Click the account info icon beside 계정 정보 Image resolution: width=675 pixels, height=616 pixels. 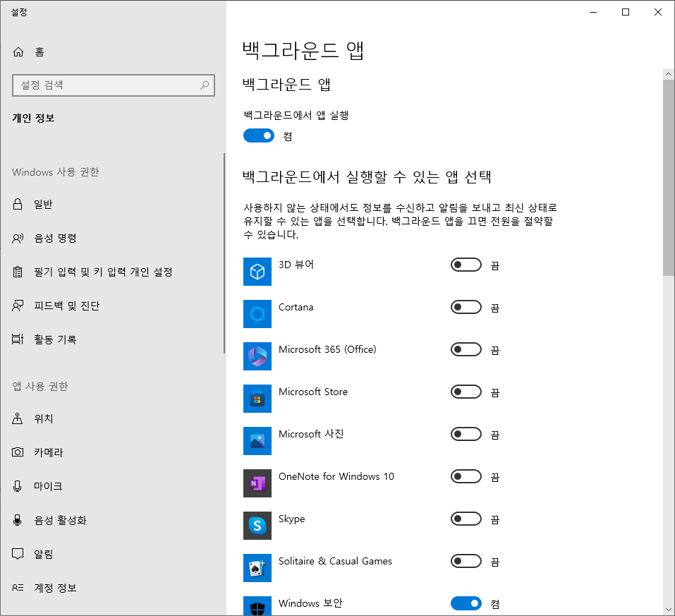coord(18,588)
